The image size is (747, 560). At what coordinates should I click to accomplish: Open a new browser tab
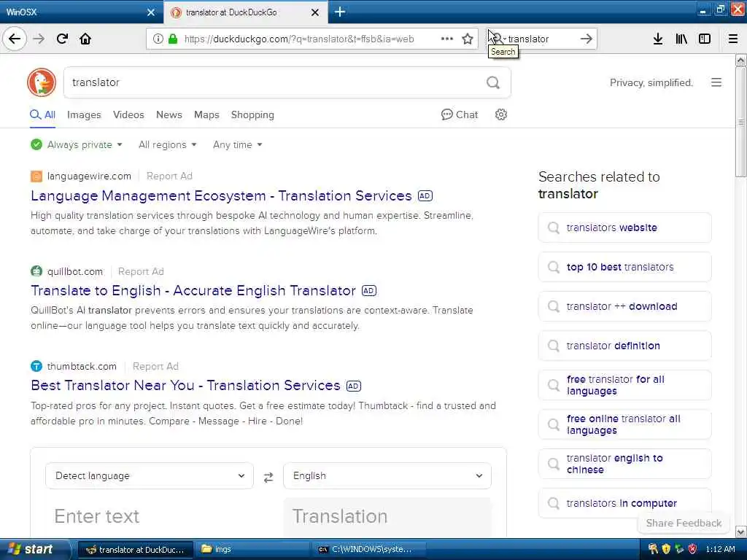pyautogui.click(x=340, y=12)
